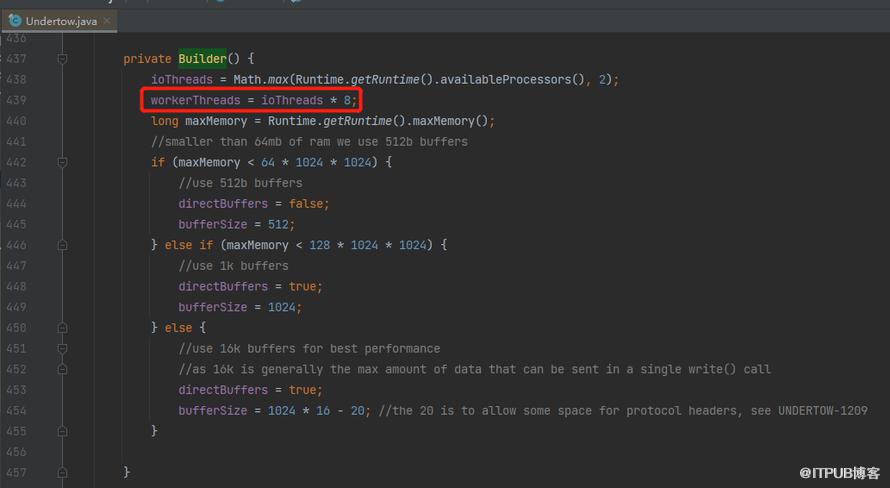The height and width of the screenshot is (488, 890).
Task: Click comment mentioning single write() call
Action: pyautogui.click(x=475, y=369)
